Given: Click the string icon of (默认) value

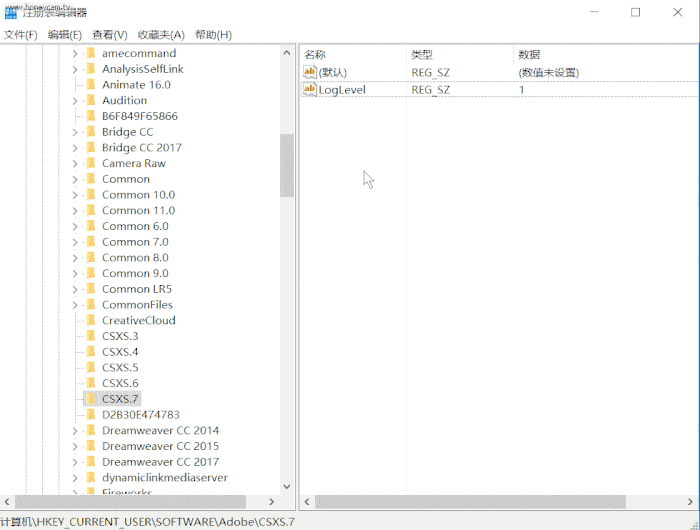Looking at the screenshot, I should click(309, 72).
